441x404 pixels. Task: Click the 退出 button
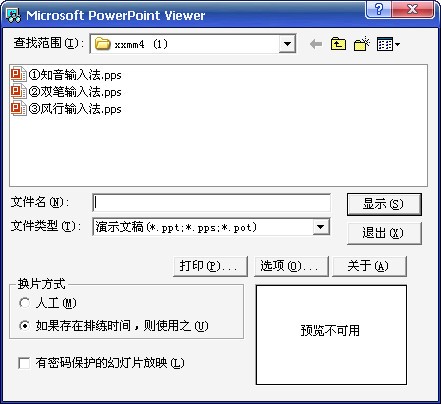[x=384, y=233]
